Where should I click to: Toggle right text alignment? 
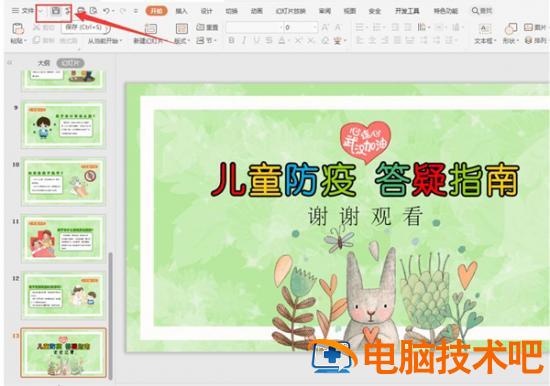385,41
